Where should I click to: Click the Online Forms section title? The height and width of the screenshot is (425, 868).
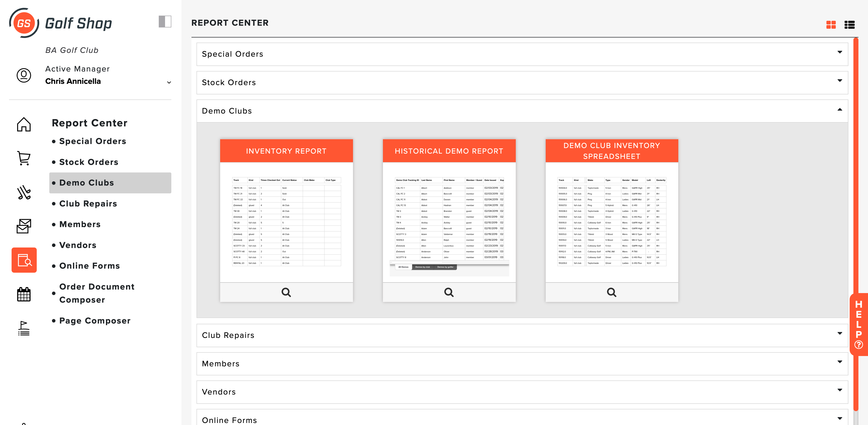pyautogui.click(x=229, y=420)
